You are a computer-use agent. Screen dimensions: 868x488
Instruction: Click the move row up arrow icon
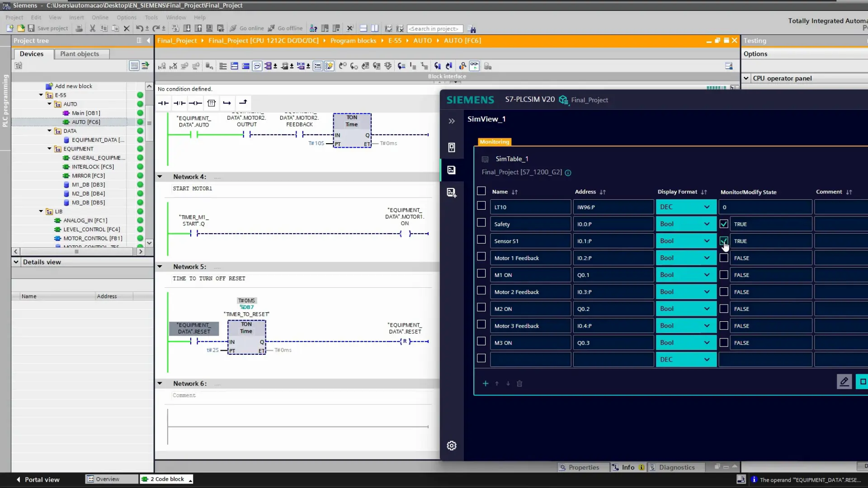(x=497, y=383)
